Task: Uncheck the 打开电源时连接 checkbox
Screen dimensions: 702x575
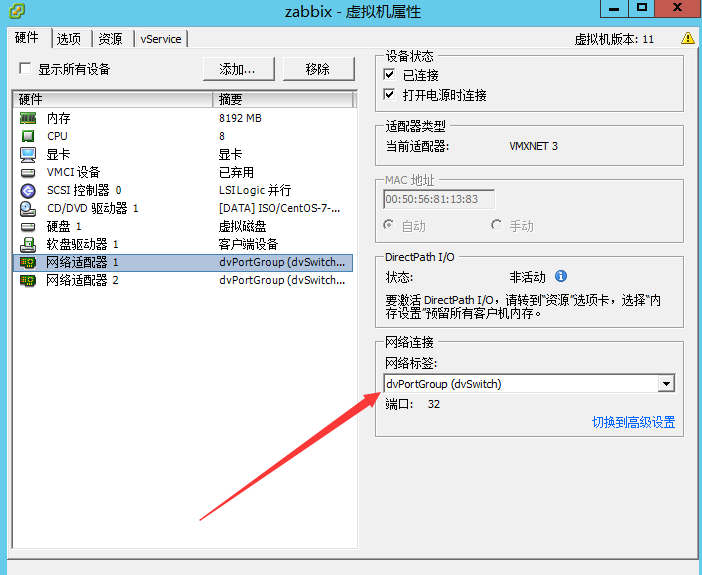Action: point(390,94)
